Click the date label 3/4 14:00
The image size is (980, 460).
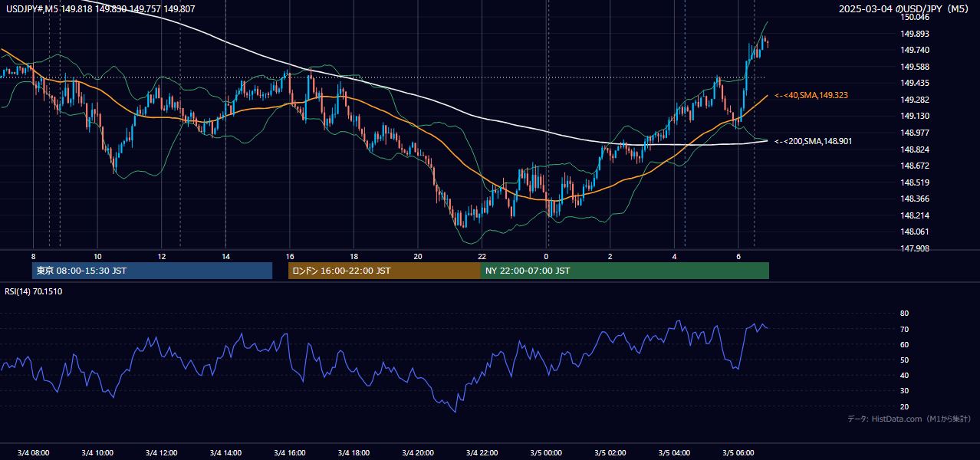[225, 452]
